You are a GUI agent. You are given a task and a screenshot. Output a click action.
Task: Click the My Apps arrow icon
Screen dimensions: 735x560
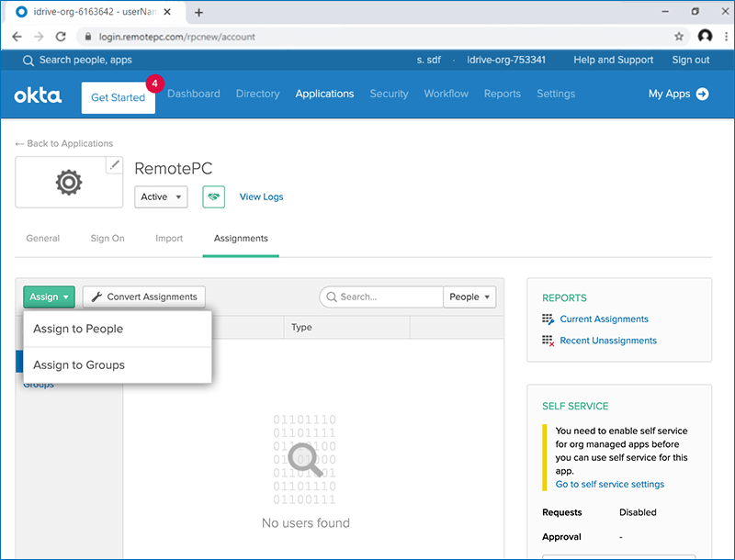pyautogui.click(x=702, y=94)
